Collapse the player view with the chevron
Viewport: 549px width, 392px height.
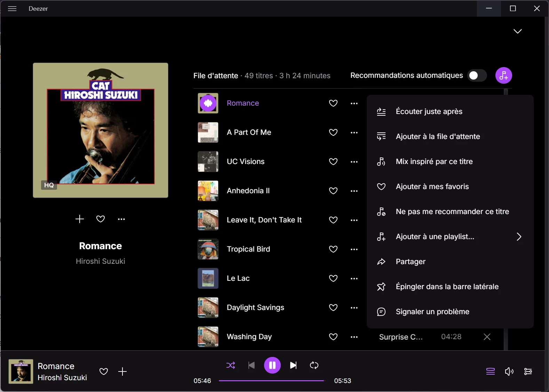point(518,31)
